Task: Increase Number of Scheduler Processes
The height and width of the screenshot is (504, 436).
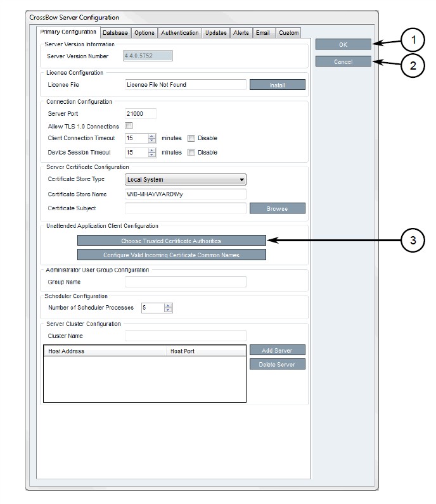Action: tap(168, 306)
